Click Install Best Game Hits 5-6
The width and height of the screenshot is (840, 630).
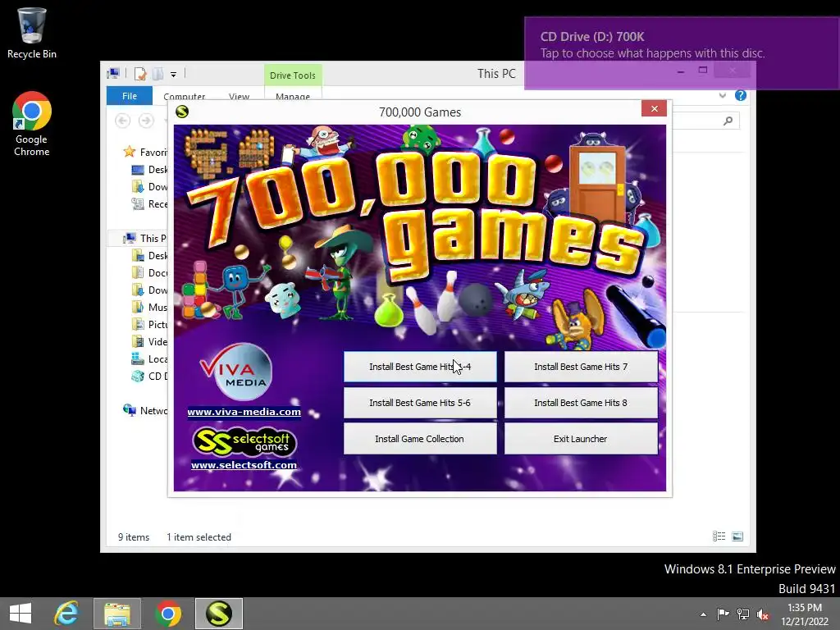click(420, 403)
